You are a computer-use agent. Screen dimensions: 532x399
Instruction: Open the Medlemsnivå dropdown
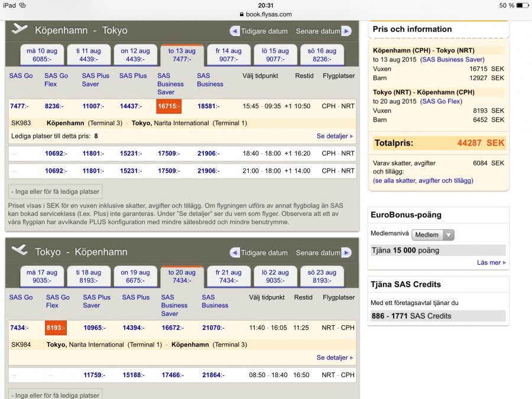coord(433,235)
